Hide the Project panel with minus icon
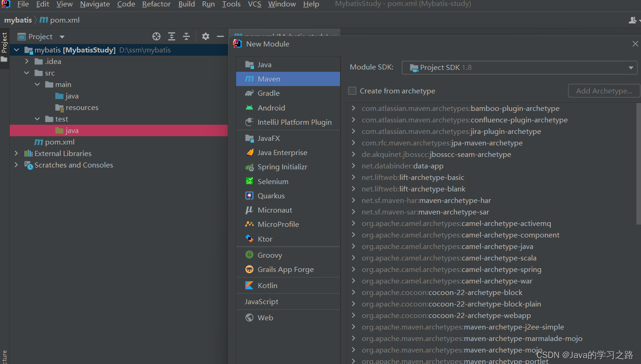The width and height of the screenshot is (641, 364). pyautogui.click(x=220, y=36)
